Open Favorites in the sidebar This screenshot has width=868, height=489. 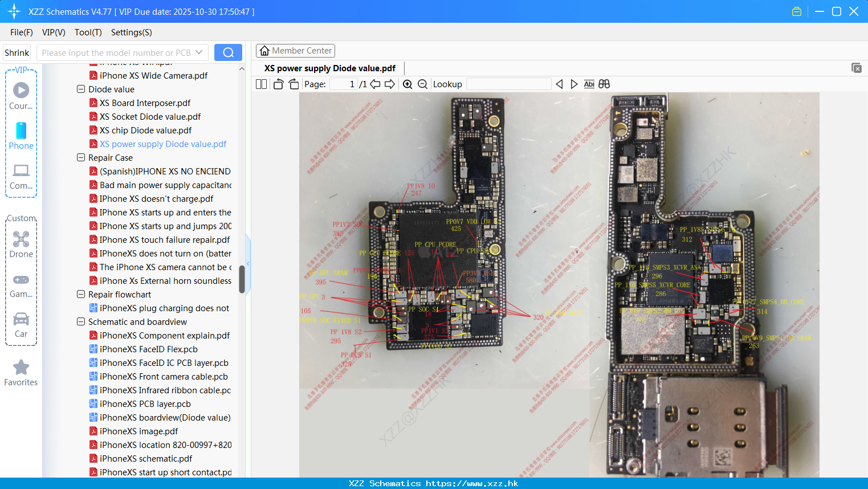(x=21, y=373)
